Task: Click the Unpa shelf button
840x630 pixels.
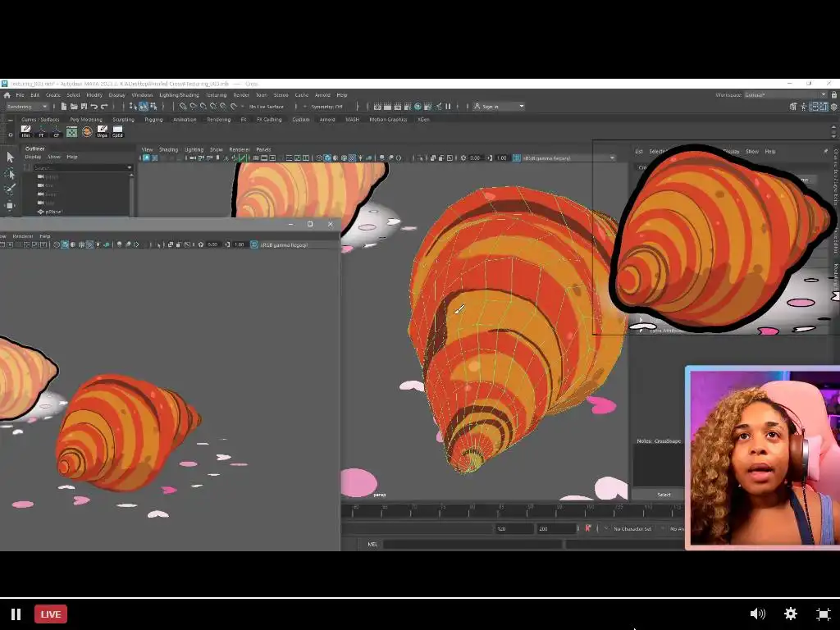Action: click(103, 131)
